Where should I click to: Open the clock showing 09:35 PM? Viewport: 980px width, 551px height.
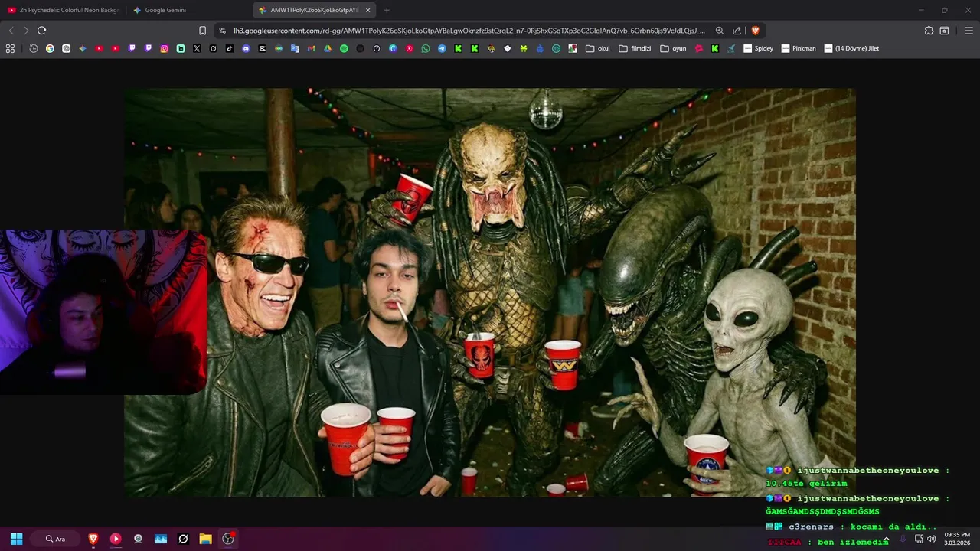point(957,539)
